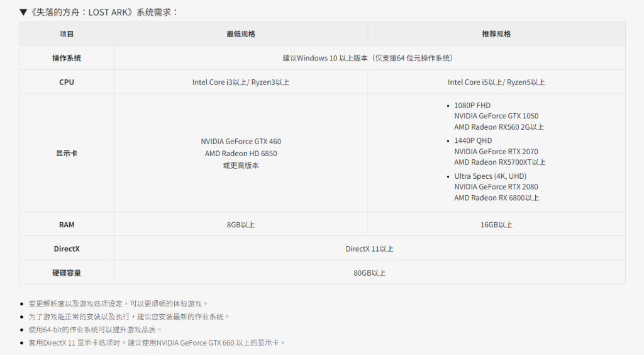Click the AMD Radeon RX5700XT以上 text
The image size is (644, 355).
[x=500, y=162]
